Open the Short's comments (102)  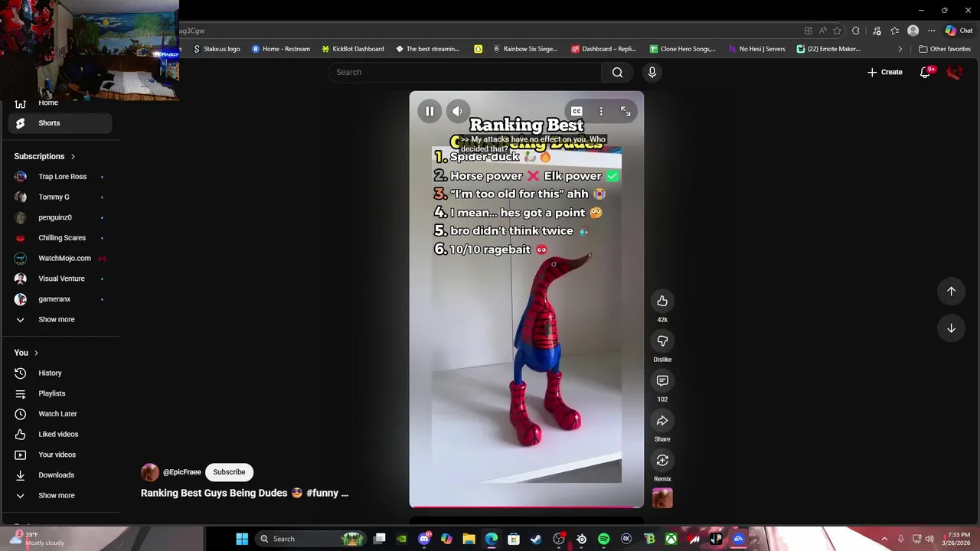[x=662, y=380]
